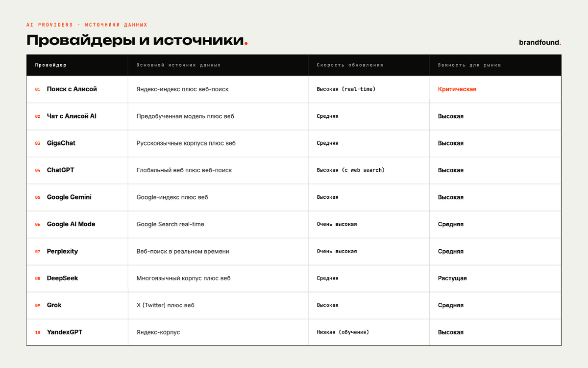Click 'Высокая' importance in Чат с Алисой row
This screenshot has width=588, height=368.
pyautogui.click(x=451, y=116)
